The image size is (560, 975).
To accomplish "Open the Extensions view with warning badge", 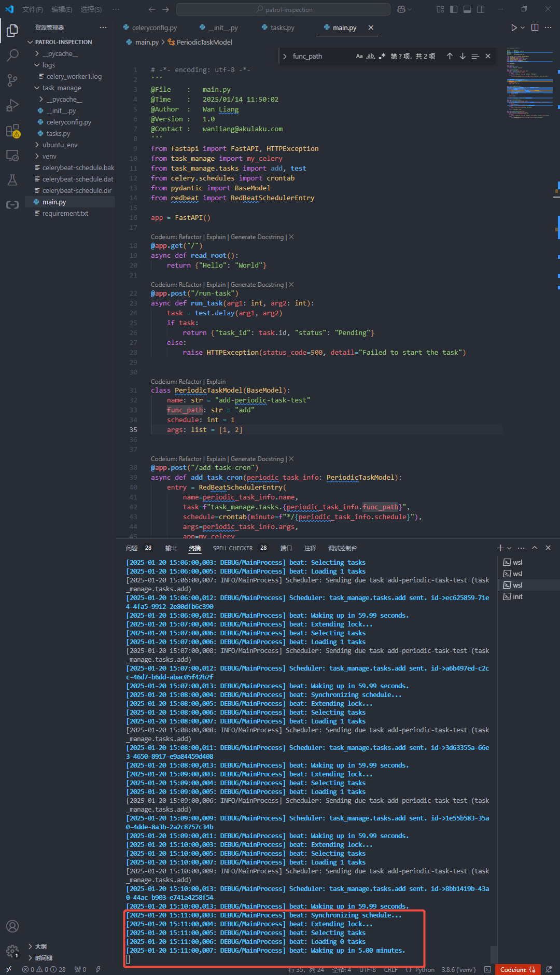I will [12, 130].
